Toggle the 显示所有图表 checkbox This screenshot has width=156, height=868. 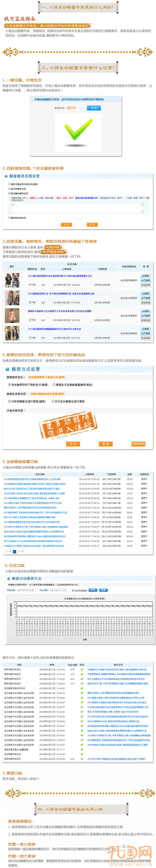click(73, 590)
